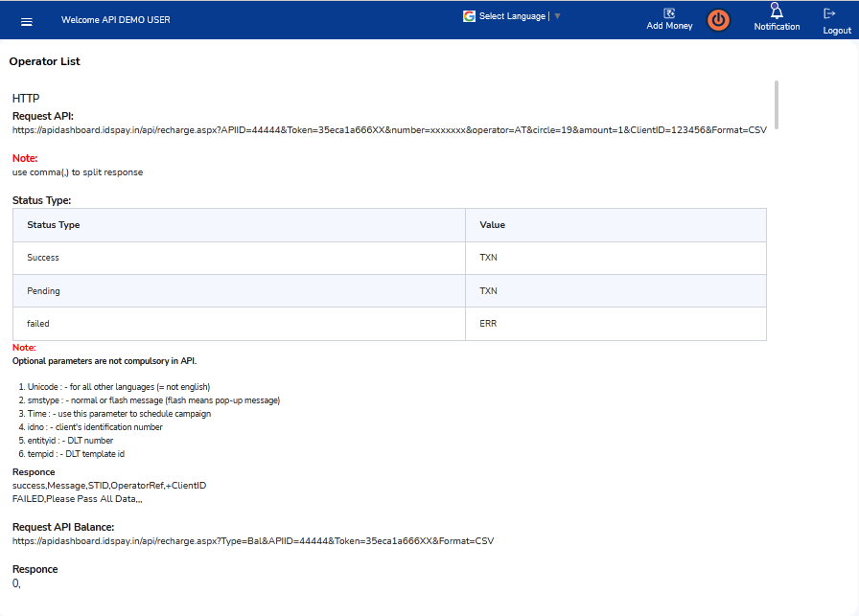Click the Request API Balance URL
The height and width of the screenshot is (616, 859).
click(x=253, y=541)
